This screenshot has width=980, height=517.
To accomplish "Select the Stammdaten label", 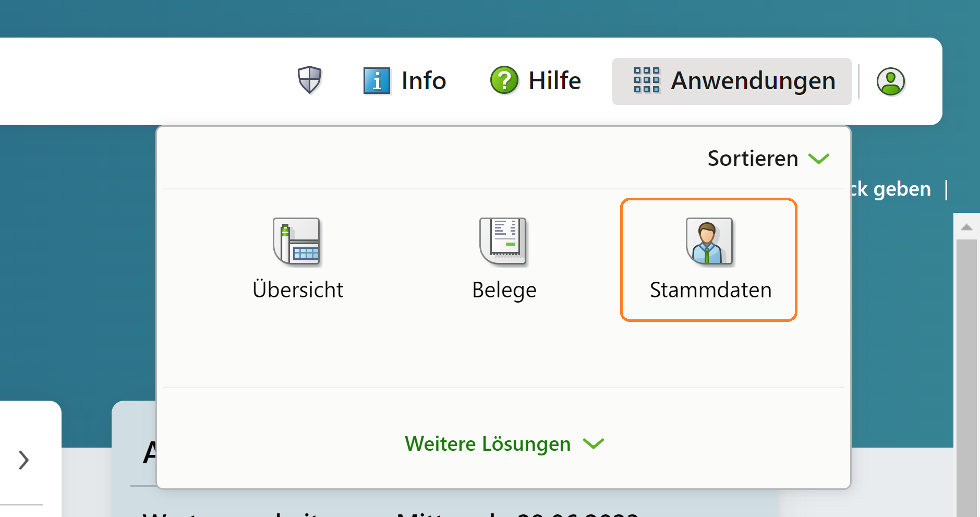I will click(x=710, y=290).
